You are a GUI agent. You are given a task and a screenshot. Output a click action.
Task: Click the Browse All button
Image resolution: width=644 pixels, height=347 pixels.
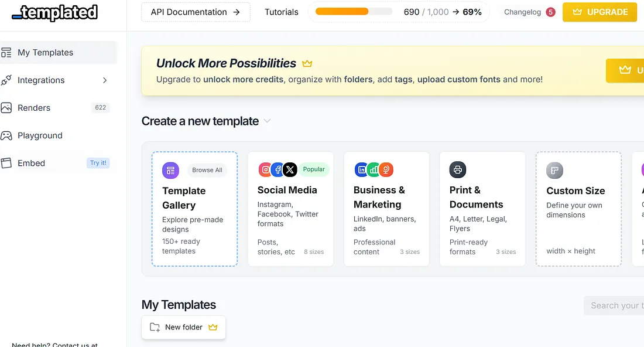point(207,170)
